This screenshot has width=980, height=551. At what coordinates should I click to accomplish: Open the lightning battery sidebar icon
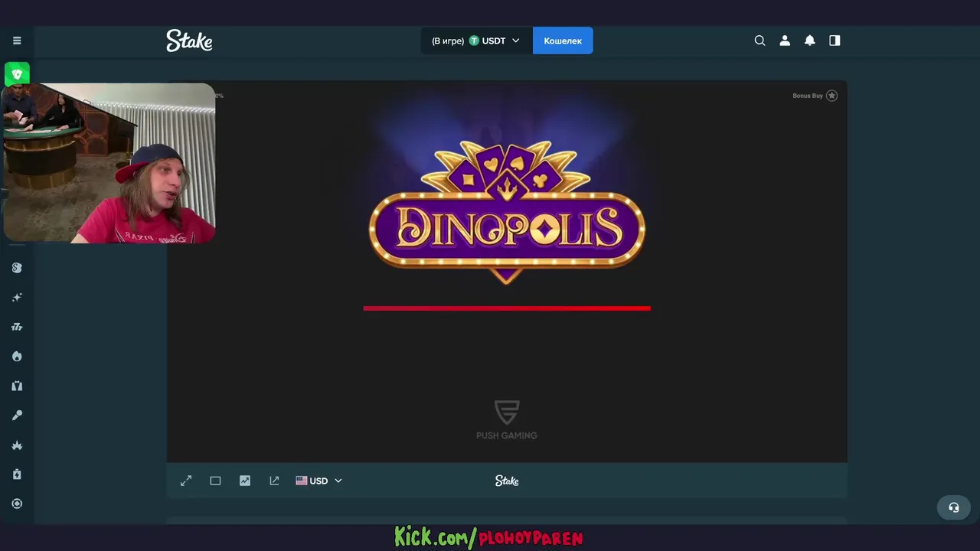(x=17, y=474)
